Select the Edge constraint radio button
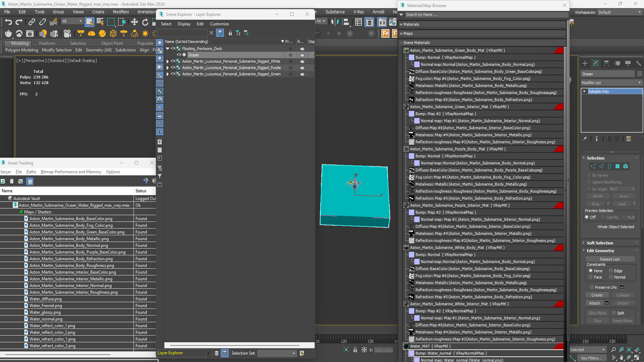This screenshot has height=362, width=644. [x=611, y=270]
